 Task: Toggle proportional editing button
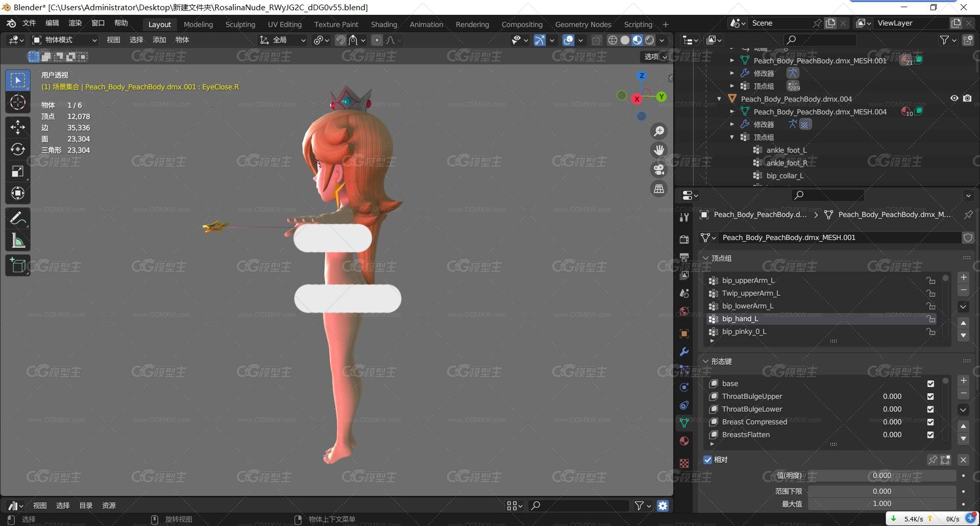(377, 40)
